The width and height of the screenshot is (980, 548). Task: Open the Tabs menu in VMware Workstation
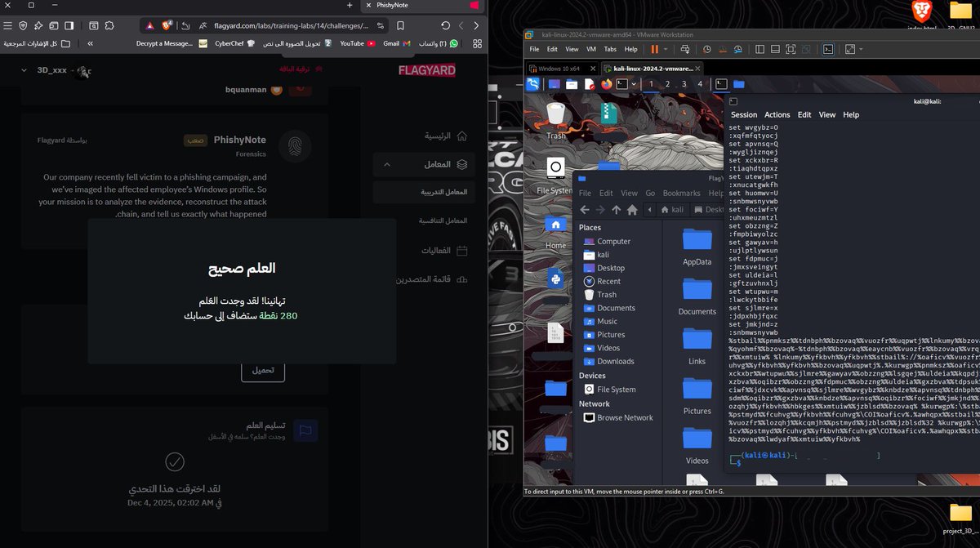(610, 50)
